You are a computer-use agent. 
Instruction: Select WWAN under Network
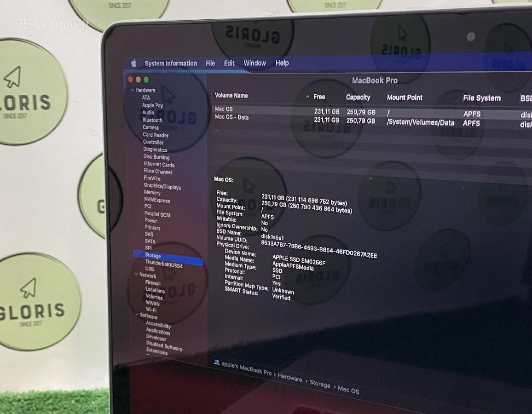153,304
